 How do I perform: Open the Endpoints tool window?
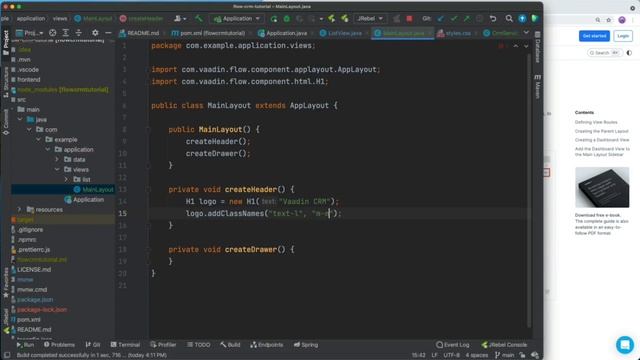(267, 345)
